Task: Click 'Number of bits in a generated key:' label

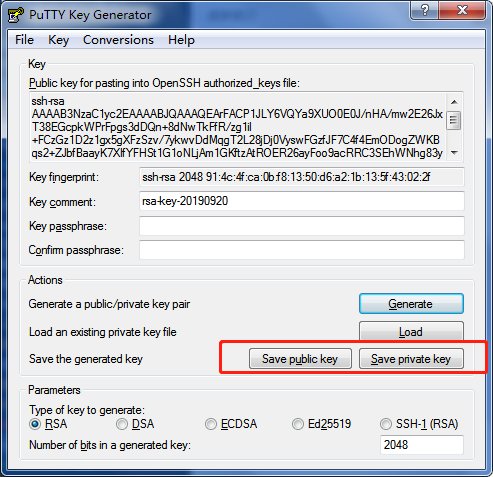Action: (x=110, y=445)
